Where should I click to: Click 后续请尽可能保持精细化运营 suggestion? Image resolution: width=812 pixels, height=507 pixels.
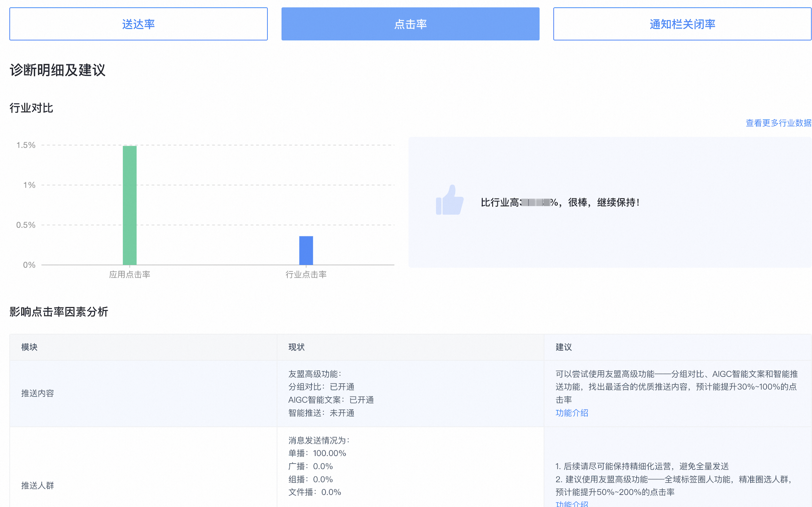(x=642, y=466)
